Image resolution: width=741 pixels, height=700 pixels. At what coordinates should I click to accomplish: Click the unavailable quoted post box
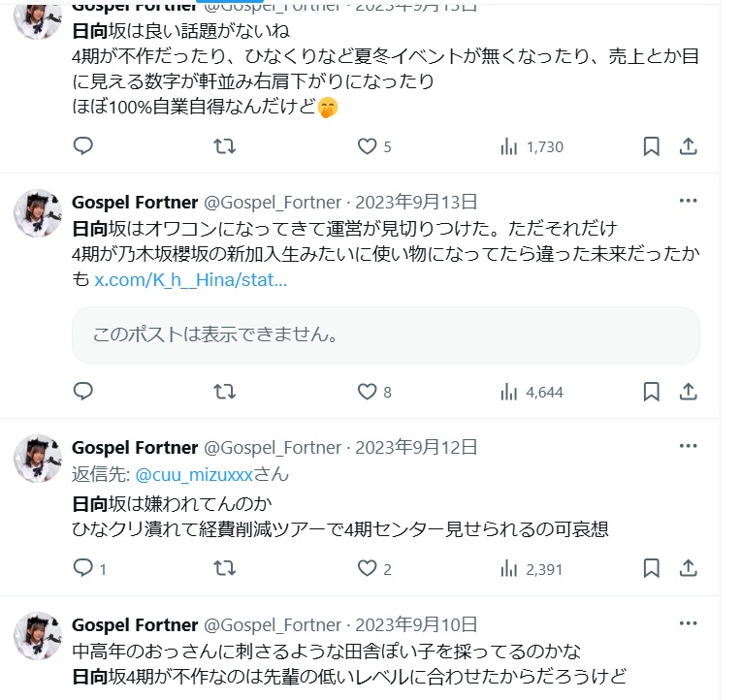click(385, 335)
